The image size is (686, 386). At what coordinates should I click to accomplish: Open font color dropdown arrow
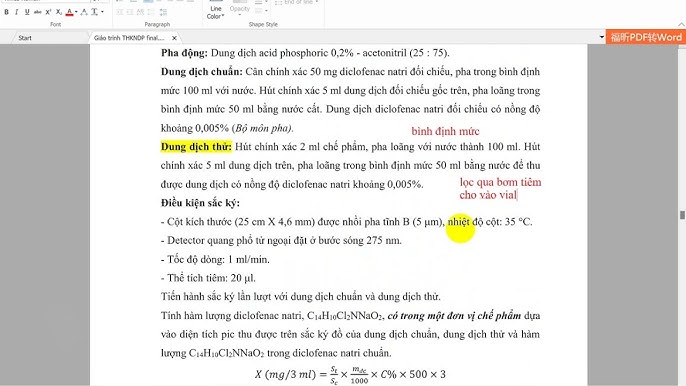point(76,12)
